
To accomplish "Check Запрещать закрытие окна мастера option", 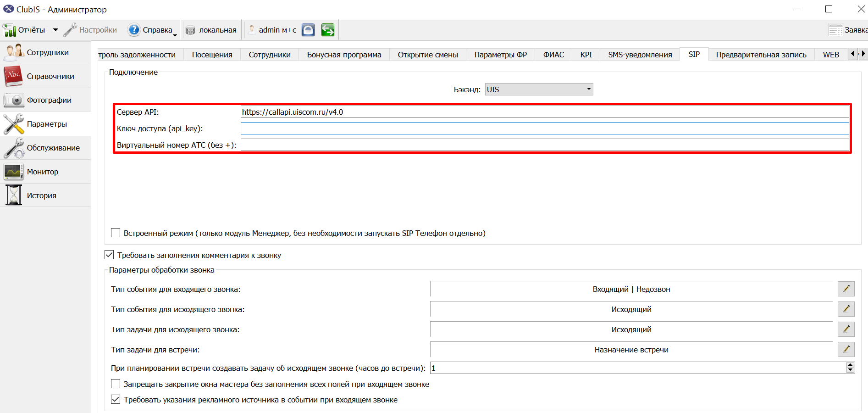I will [x=116, y=384].
